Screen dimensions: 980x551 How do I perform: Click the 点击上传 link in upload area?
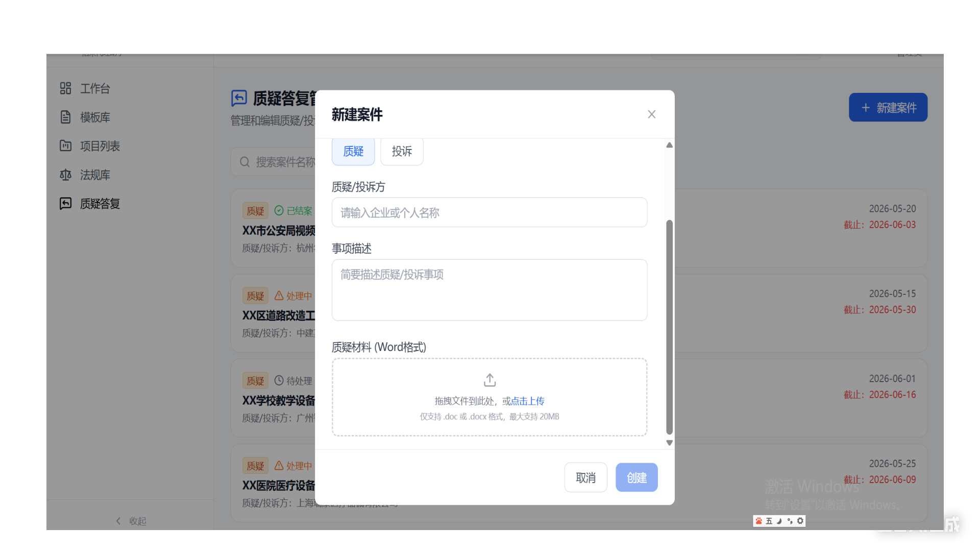[527, 401]
